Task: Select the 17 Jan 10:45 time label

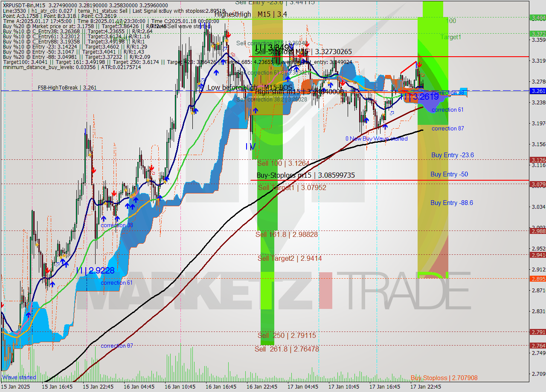Action: [x=343, y=387]
